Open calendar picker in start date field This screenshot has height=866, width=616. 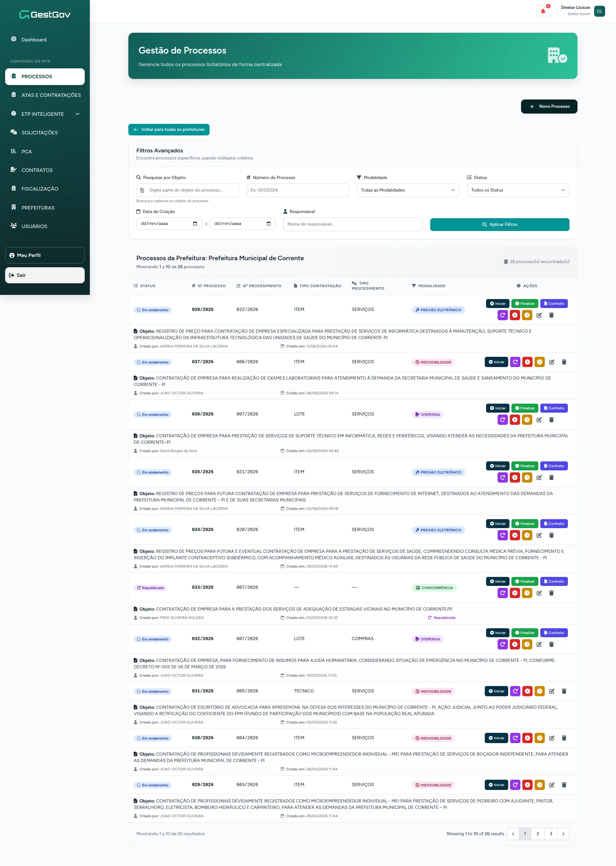(195, 223)
